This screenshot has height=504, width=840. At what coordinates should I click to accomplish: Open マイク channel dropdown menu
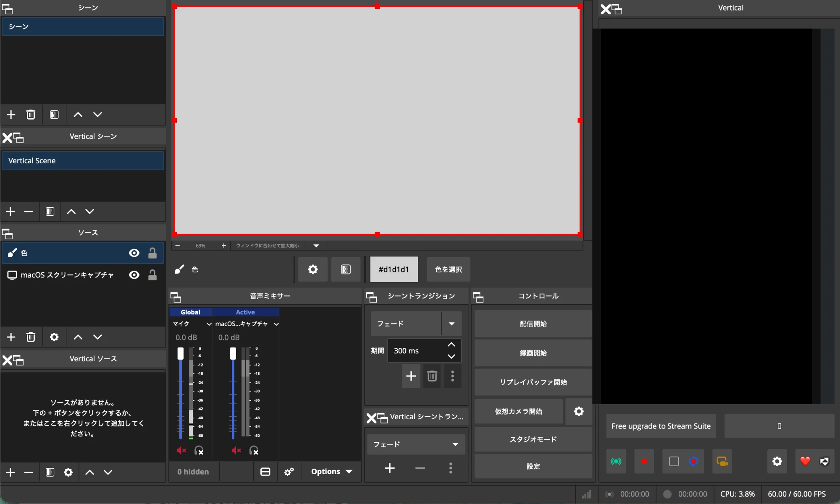[209, 324]
